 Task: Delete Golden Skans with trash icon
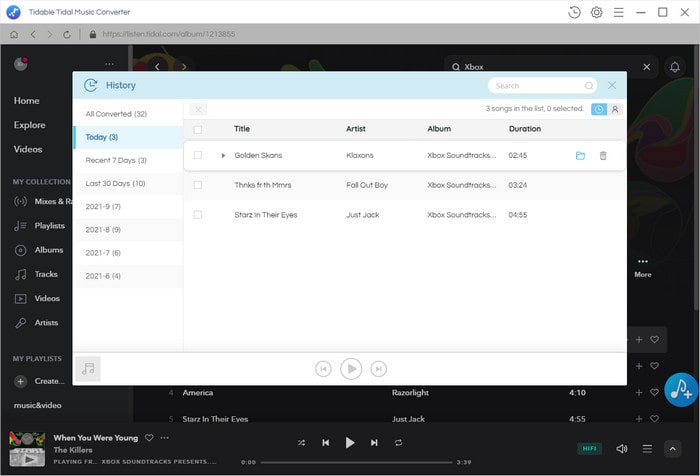click(603, 155)
